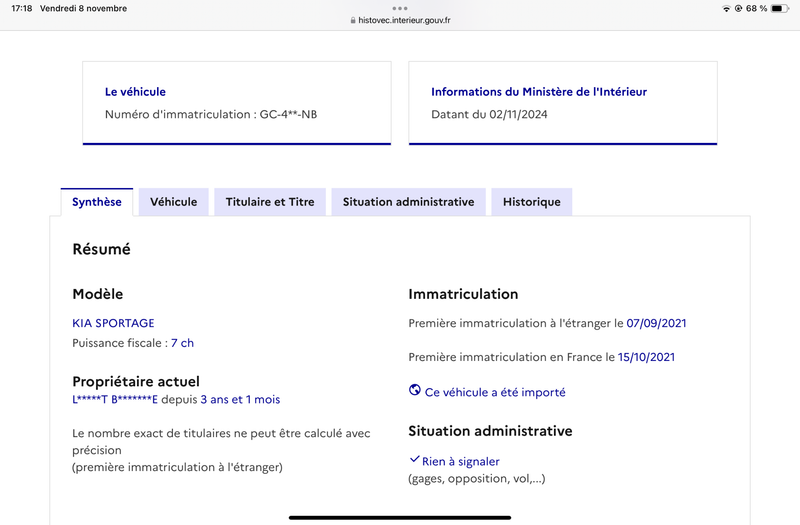Tap the 'Rien à signaler' status text

(x=461, y=461)
